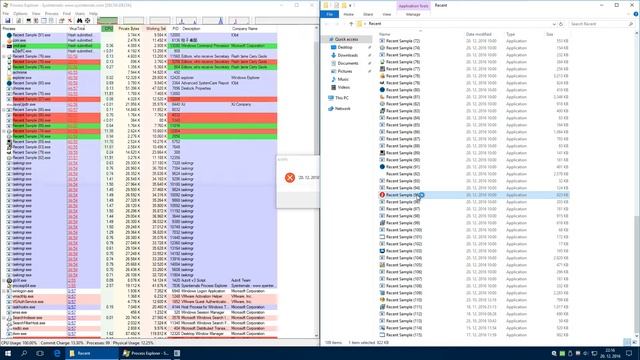Switch to the Share ribbon tab
This screenshot has height=360, width=640.
click(x=368, y=14)
